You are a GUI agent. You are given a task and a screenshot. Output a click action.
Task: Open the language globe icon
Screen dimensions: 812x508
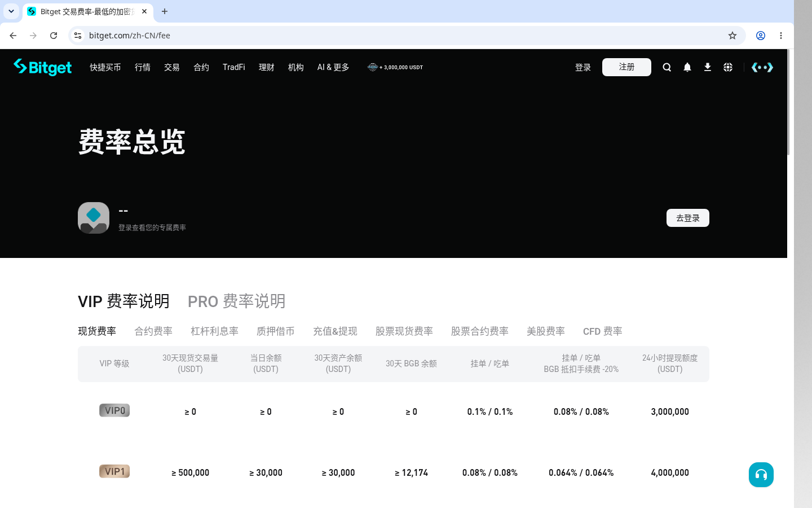(x=728, y=67)
